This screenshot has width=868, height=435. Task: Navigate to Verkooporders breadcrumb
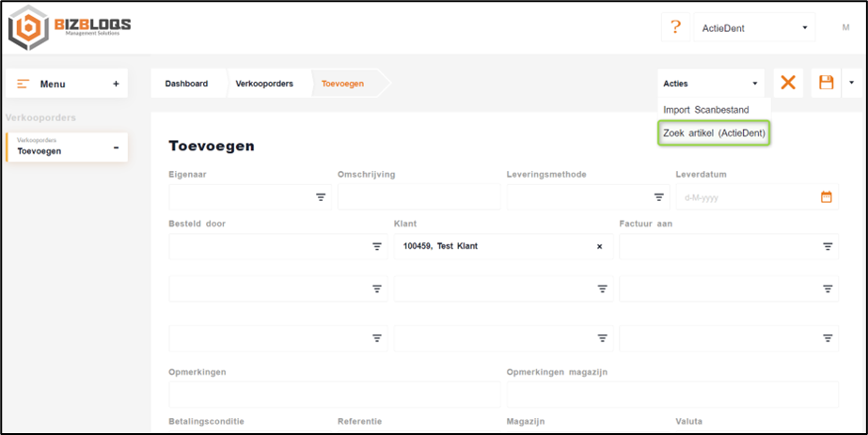263,84
